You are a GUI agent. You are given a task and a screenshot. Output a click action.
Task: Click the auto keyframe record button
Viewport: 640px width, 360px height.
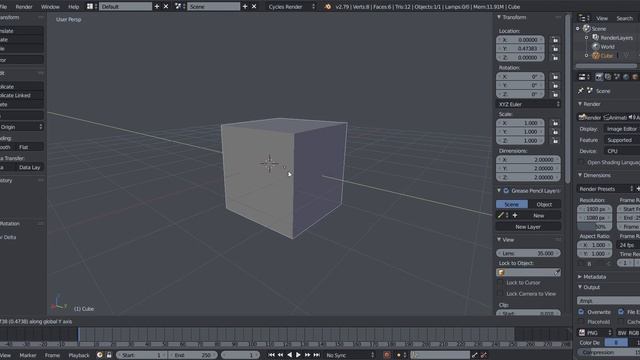click(387, 355)
